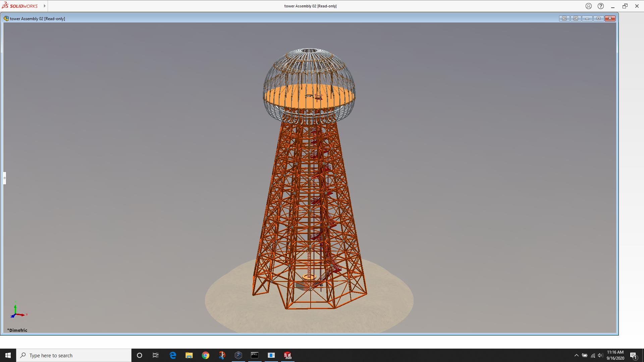Click the tile-left document window button
Viewport: 644px width, 362px height.
pyautogui.click(x=564, y=18)
